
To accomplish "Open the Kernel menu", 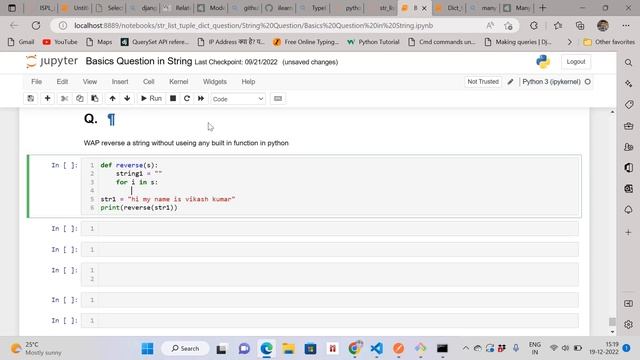I will tap(178, 82).
